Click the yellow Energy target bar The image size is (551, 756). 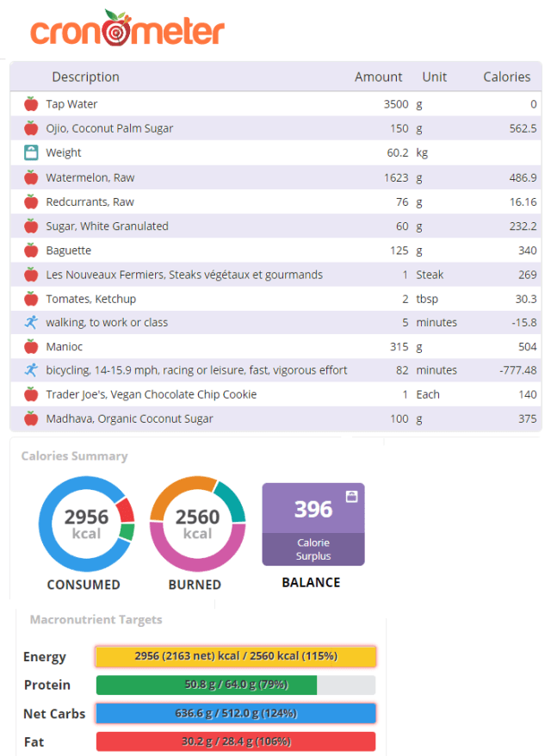(x=235, y=656)
